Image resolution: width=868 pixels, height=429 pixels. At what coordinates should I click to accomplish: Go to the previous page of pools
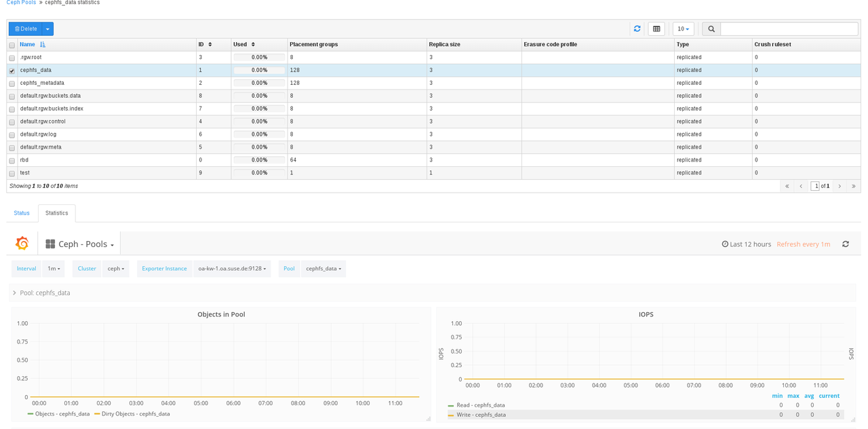pyautogui.click(x=801, y=186)
